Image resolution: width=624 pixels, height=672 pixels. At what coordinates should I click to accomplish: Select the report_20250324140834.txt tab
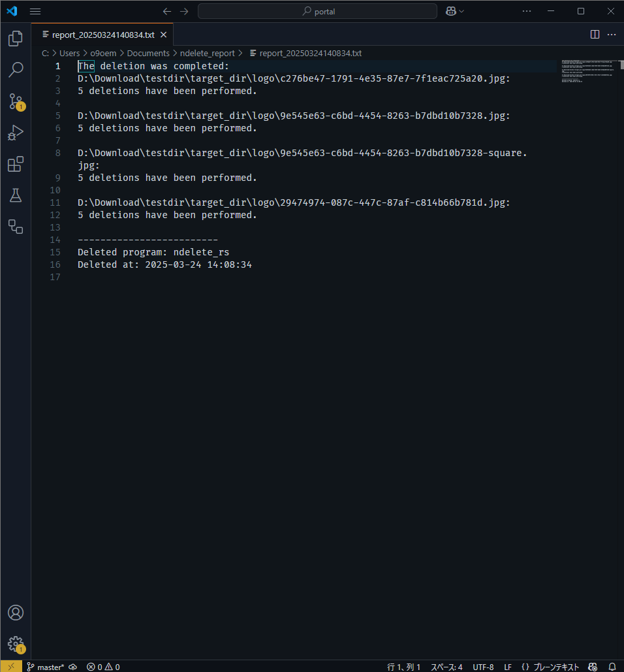[102, 35]
